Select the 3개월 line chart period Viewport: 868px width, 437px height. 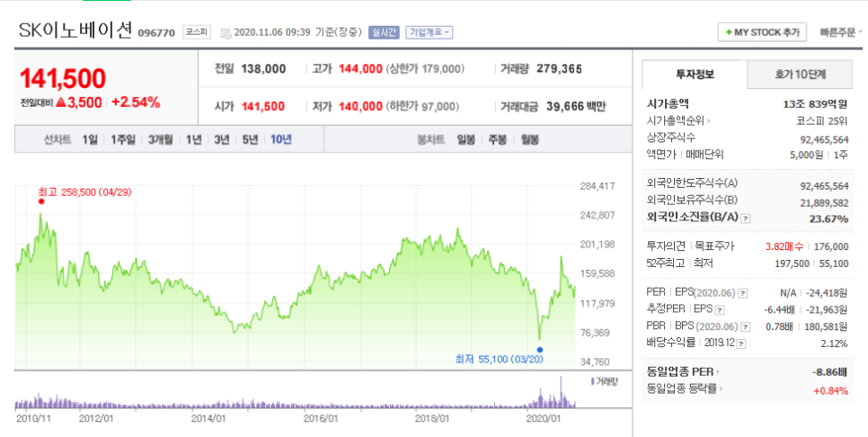click(161, 139)
